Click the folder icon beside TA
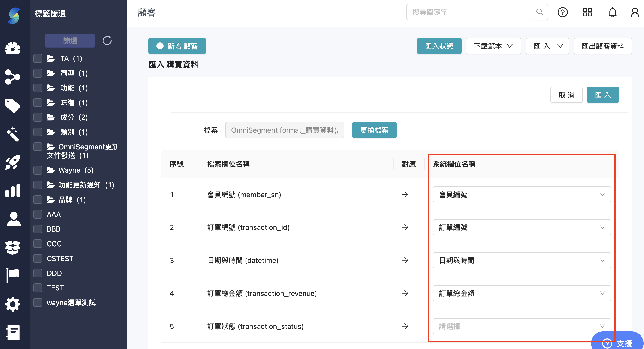The height and width of the screenshot is (349, 644). (51, 58)
